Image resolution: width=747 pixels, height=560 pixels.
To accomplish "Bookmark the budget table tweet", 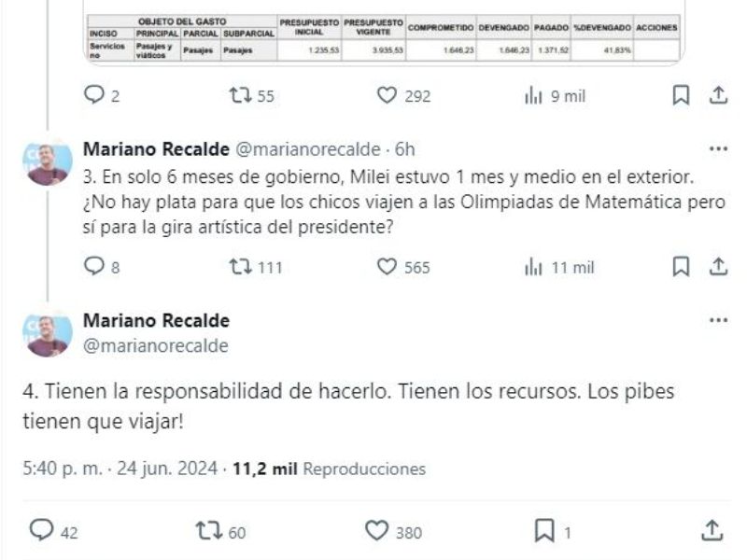I will (681, 95).
